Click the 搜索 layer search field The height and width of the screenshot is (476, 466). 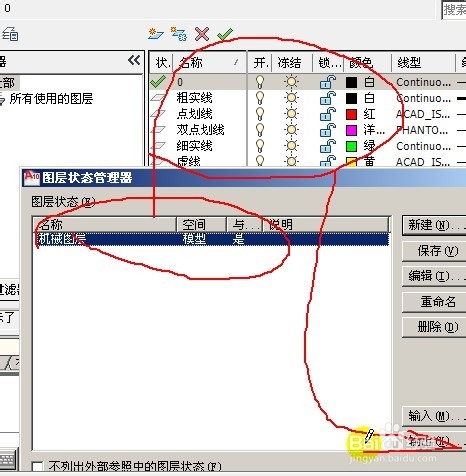454,10
